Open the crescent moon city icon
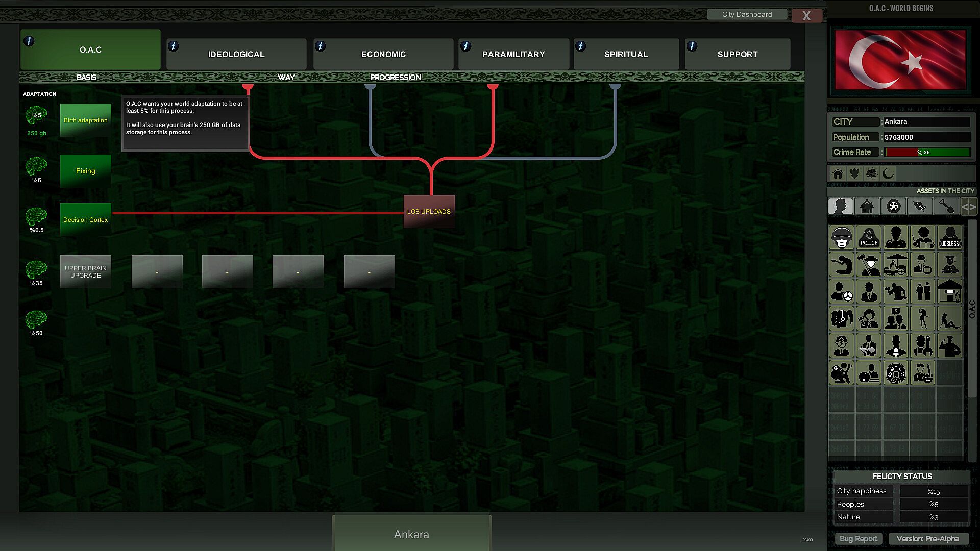Image resolution: width=980 pixels, height=551 pixels. 888,174
